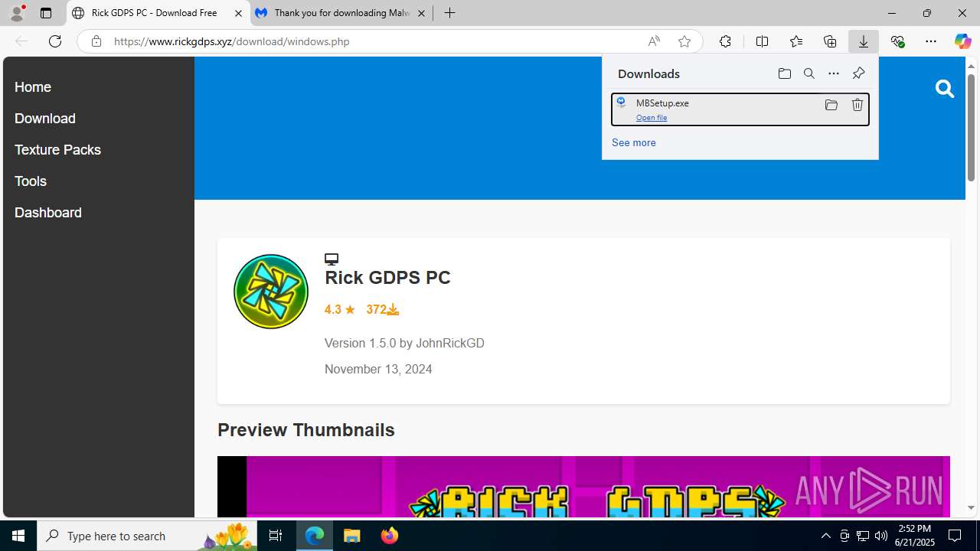The width and height of the screenshot is (980, 551).
Task: Open the Extensions puzzle icon
Action: pyautogui.click(x=725, y=41)
